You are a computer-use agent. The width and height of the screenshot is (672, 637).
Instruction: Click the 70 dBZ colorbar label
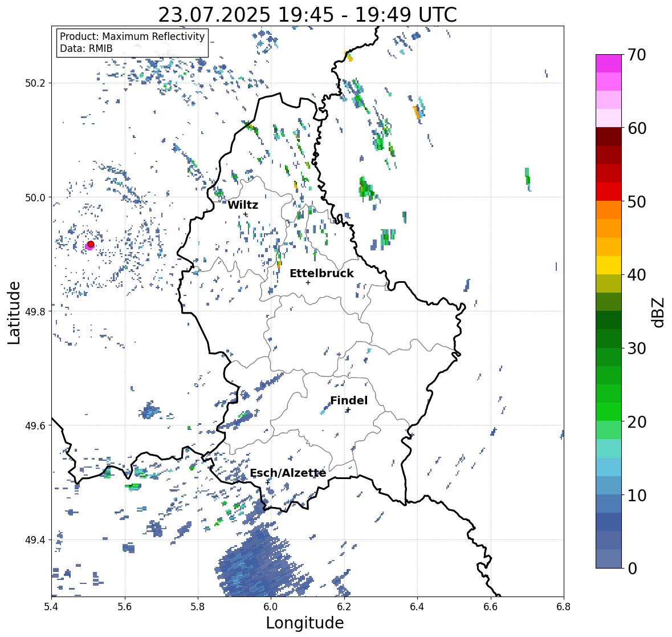(637, 55)
